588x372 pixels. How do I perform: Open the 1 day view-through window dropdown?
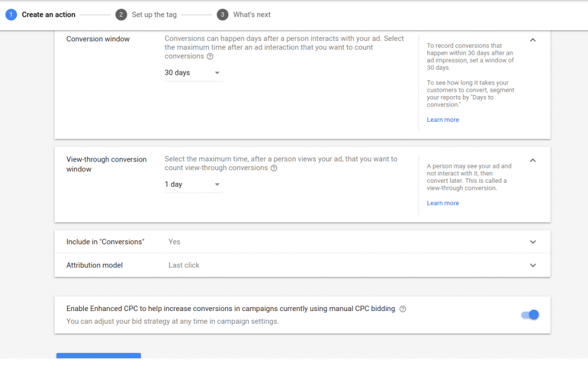[193, 185]
